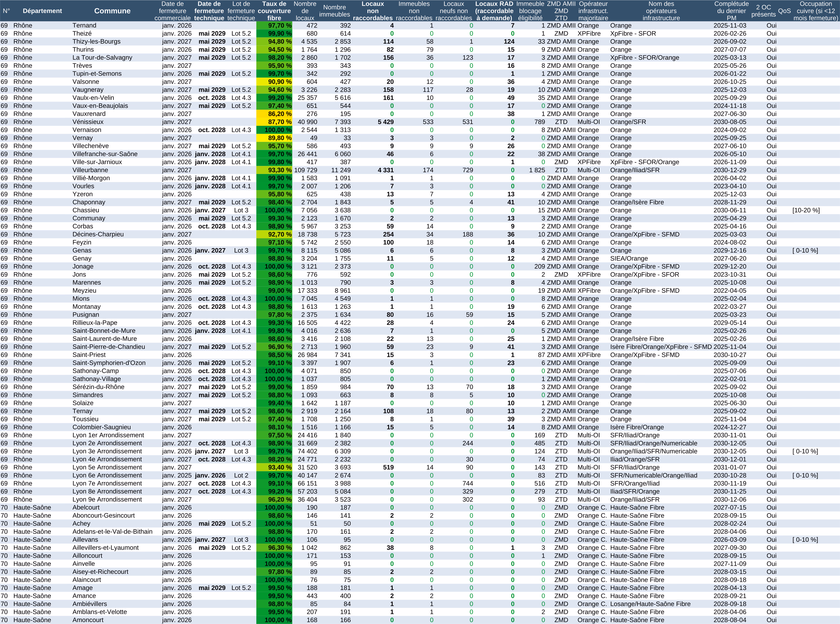Select the Amoncourt commune cell
840x624 pixels.
[88, 620]
